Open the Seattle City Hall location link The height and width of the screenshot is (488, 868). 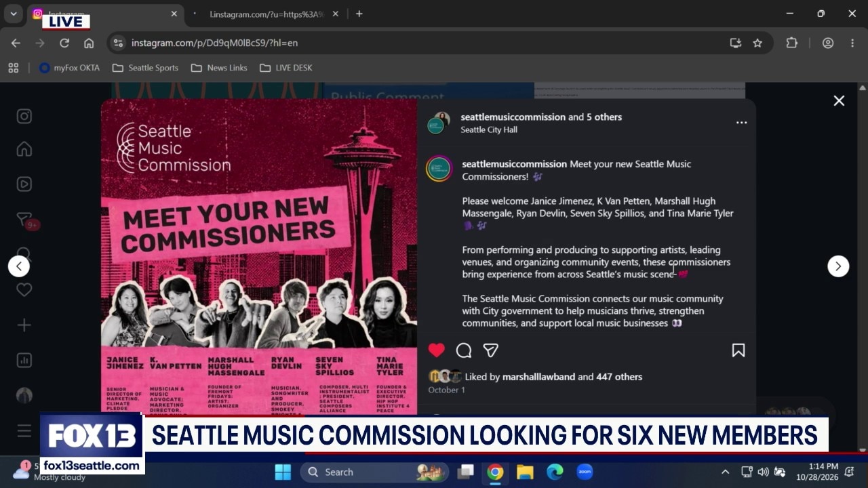[489, 129]
